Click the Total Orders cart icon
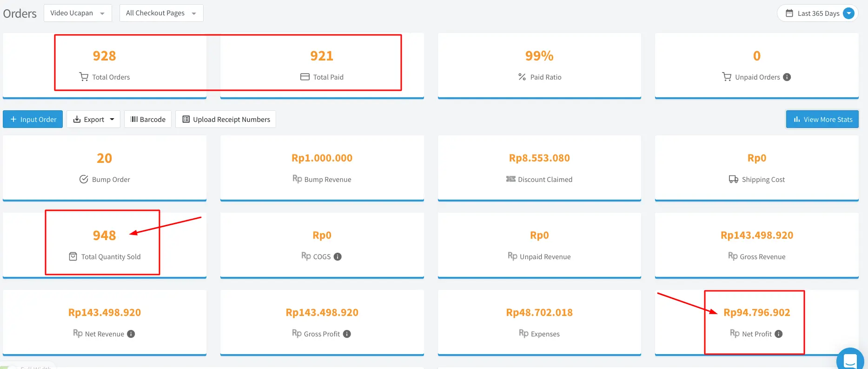 click(84, 77)
